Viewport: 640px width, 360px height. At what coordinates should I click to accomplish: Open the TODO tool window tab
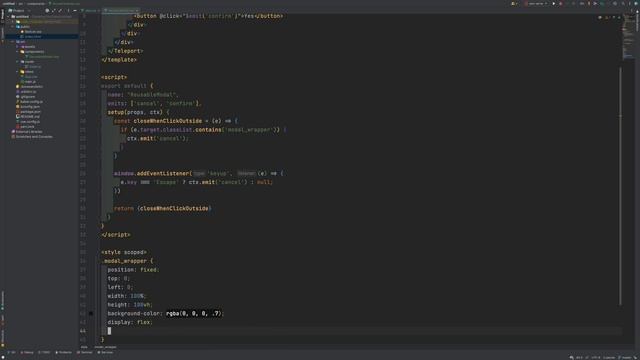[44, 352]
